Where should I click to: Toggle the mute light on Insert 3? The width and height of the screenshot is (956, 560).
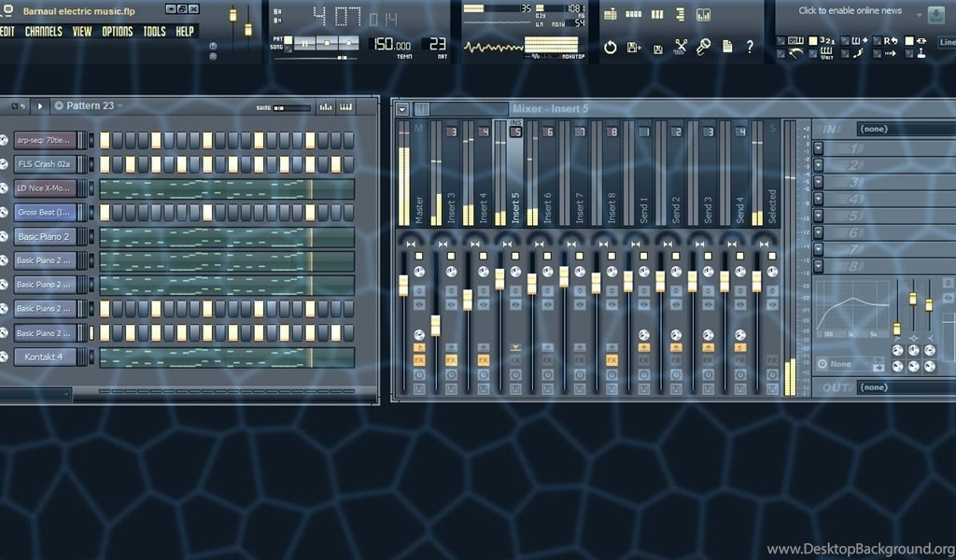click(x=451, y=256)
